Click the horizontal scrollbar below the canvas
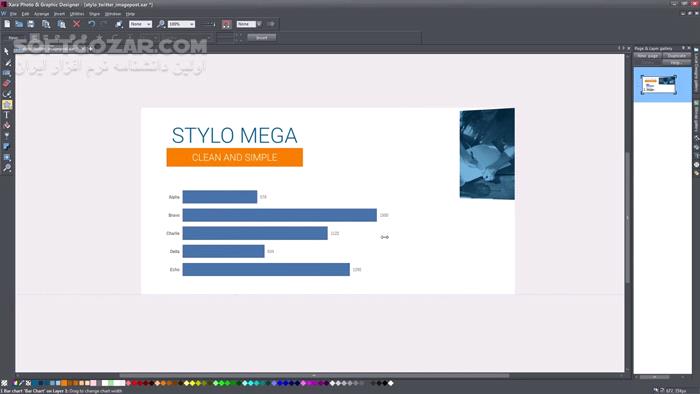Viewport: 700px width, 394px height. pyautogui.click(x=314, y=376)
